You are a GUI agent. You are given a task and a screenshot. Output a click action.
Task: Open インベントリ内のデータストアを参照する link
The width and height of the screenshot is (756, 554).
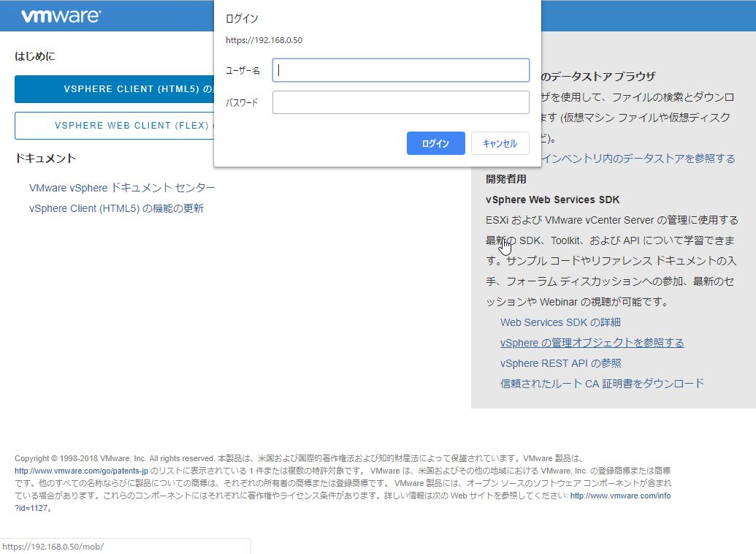tap(638, 159)
